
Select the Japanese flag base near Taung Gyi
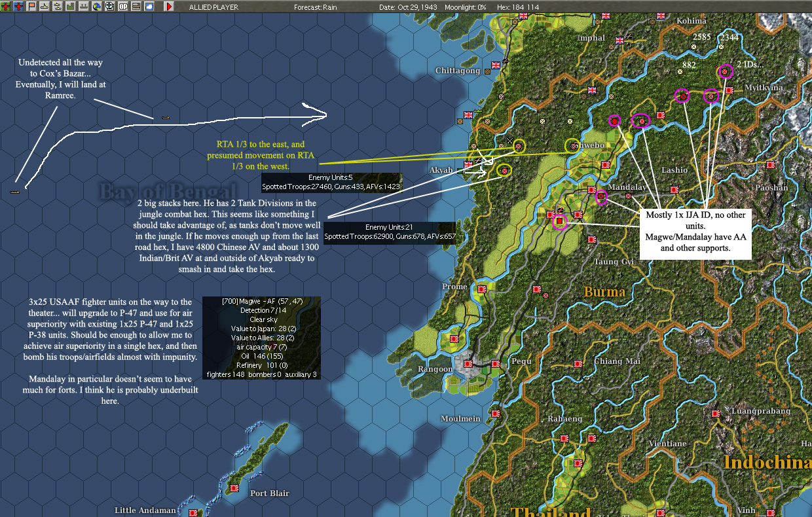[592, 240]
